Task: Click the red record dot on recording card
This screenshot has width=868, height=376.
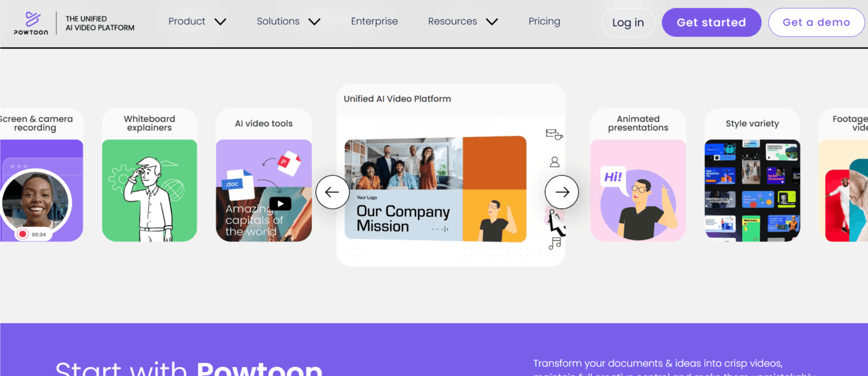Action: (22, 234)
